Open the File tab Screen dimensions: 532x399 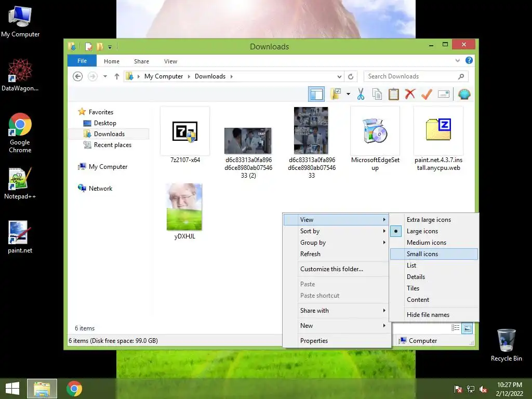click(x=82, y=61)
